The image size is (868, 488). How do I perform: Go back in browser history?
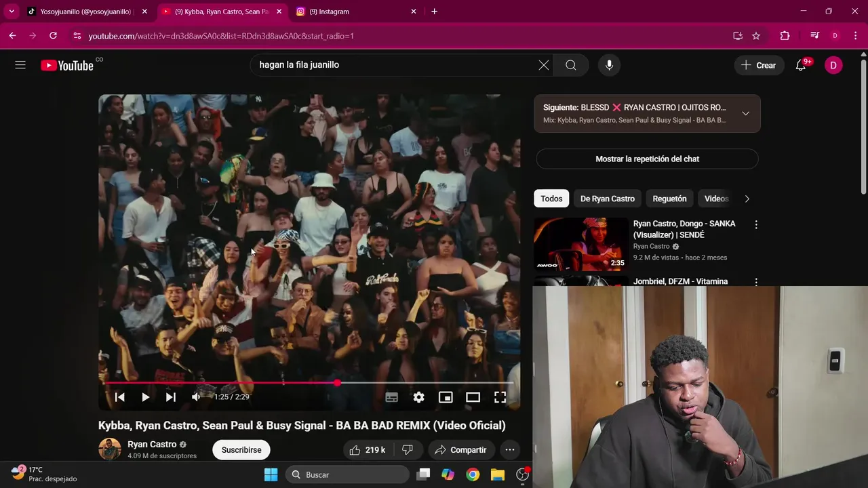click(x=12, y=36)
